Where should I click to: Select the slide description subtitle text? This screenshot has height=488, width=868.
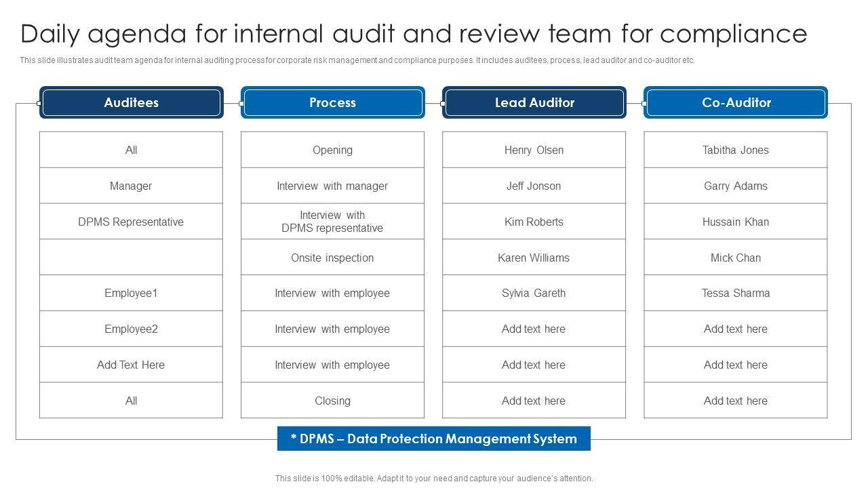pyautogui.click(x=357, y=60)
